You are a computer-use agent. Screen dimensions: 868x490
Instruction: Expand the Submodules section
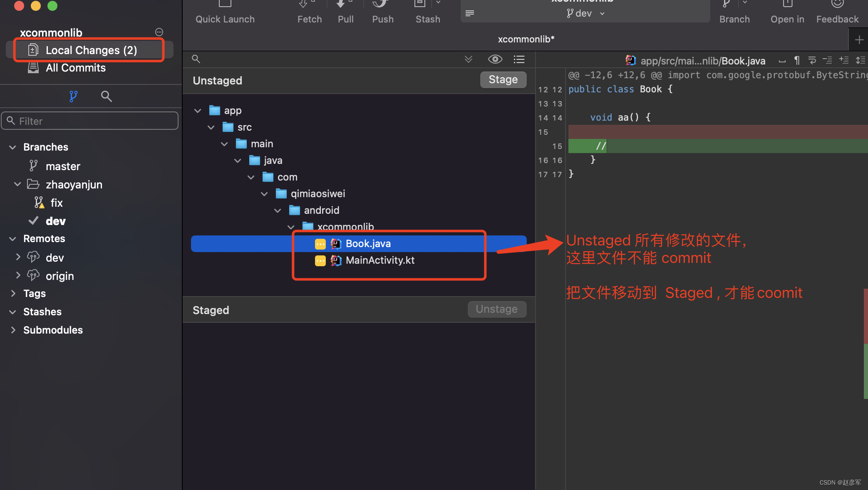coord(13,330)
